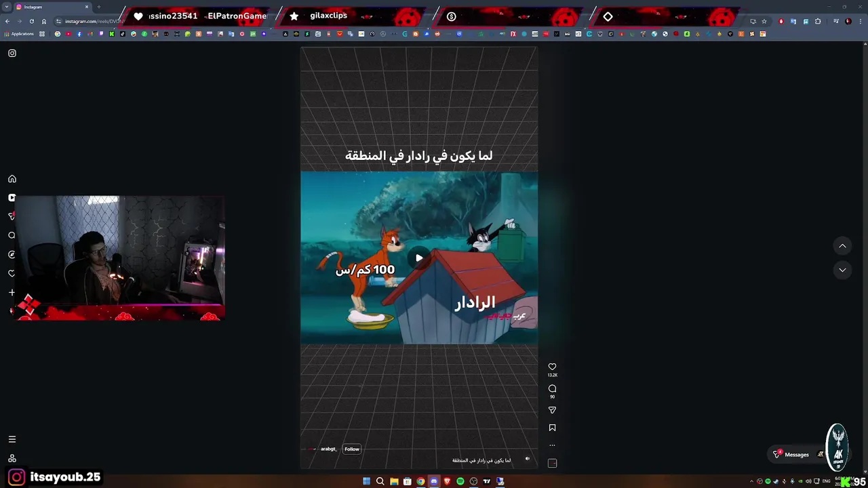Open the Facebook bookmark icon
868x488 pixels.
pos(79,34)
